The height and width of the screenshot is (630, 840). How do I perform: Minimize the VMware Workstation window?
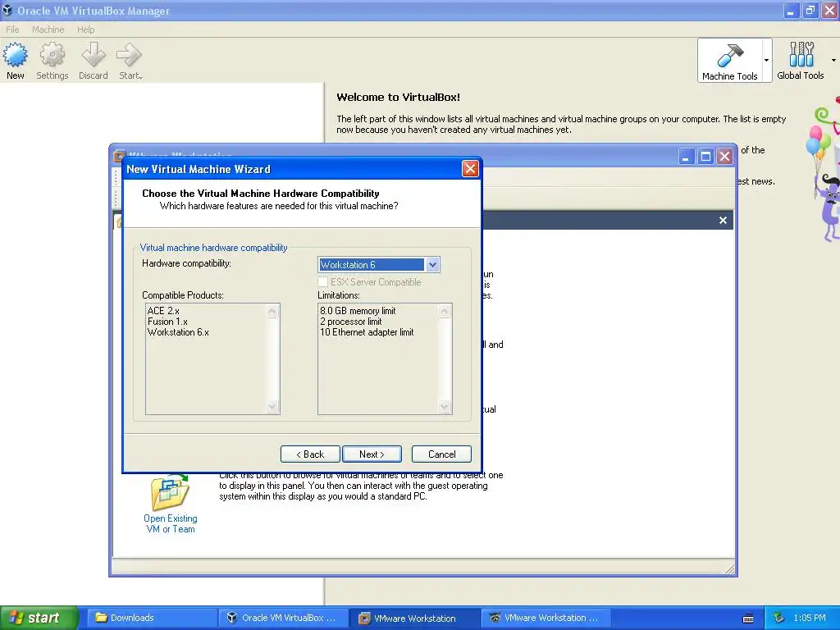(x=686, y=157)
